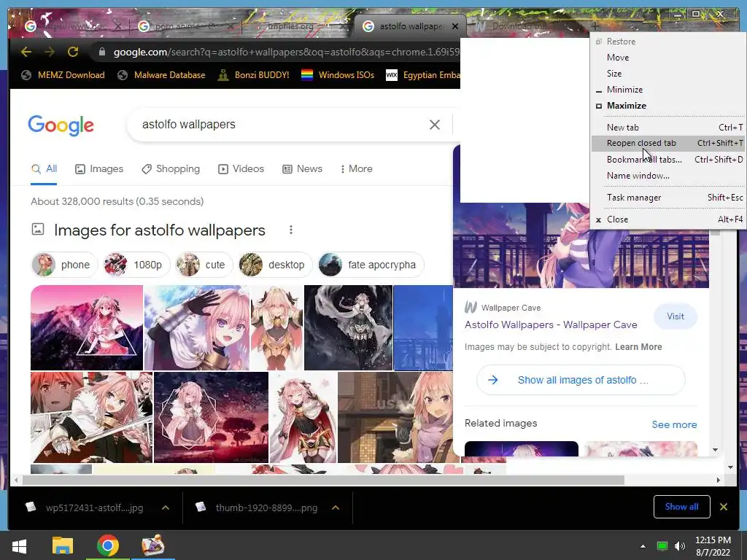Select Name window... menu entry
The height and width of the screenshot is (560, 747).
(x=667, y=176)
